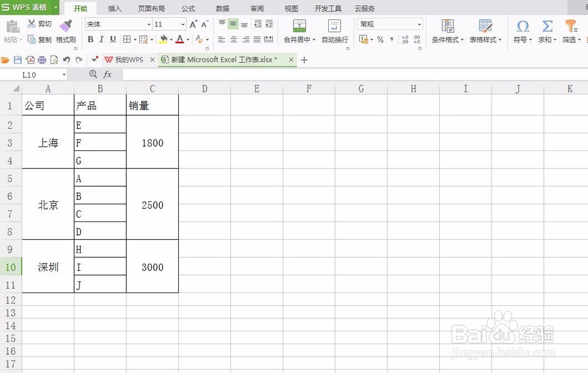Click the Name Box showing L10

33,75
